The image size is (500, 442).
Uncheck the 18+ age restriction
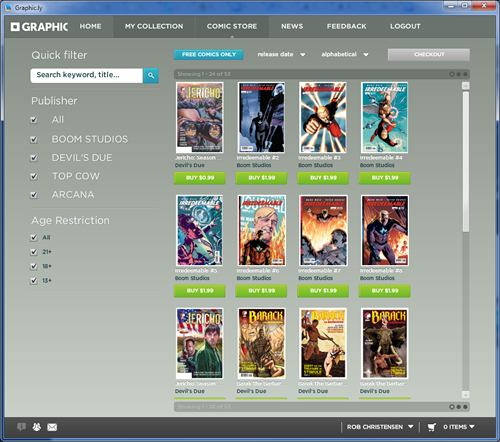coord(34,266)
